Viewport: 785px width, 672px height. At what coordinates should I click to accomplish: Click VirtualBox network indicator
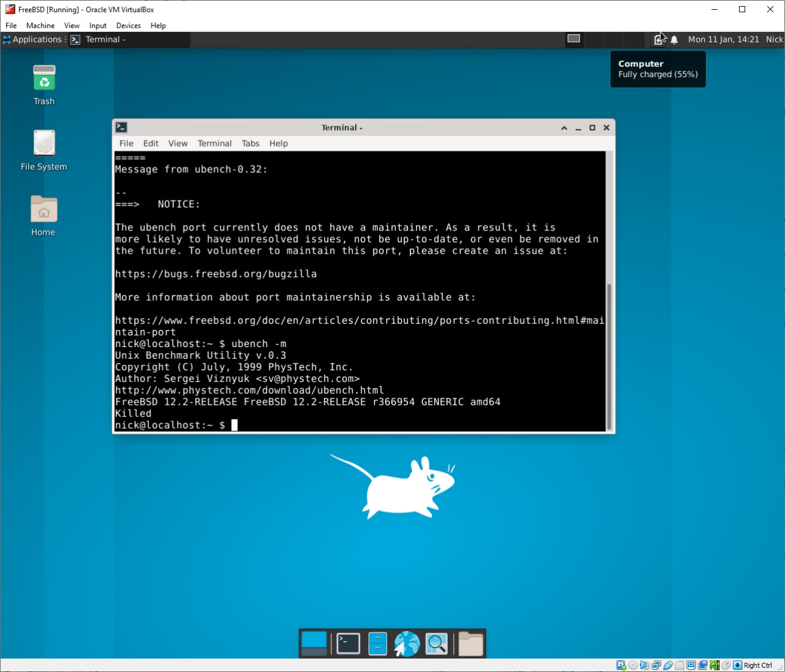[x=656, y=665]
